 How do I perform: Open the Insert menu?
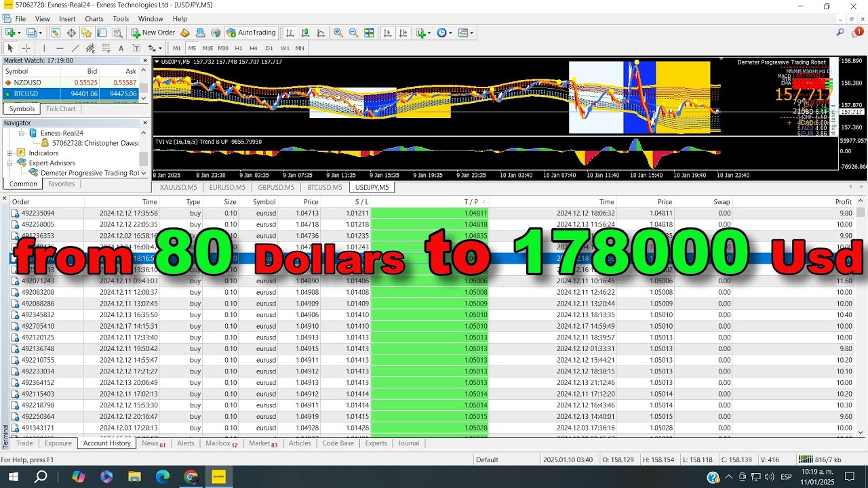coord(67,19)
